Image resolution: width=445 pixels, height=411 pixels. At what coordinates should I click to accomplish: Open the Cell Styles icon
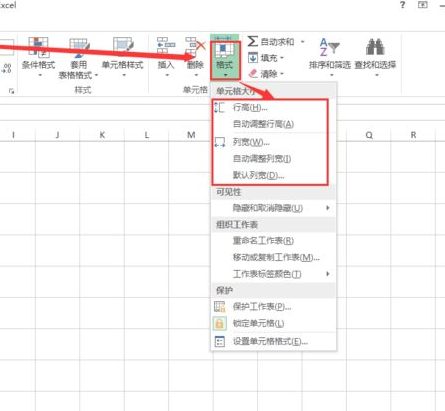[123, 46]
